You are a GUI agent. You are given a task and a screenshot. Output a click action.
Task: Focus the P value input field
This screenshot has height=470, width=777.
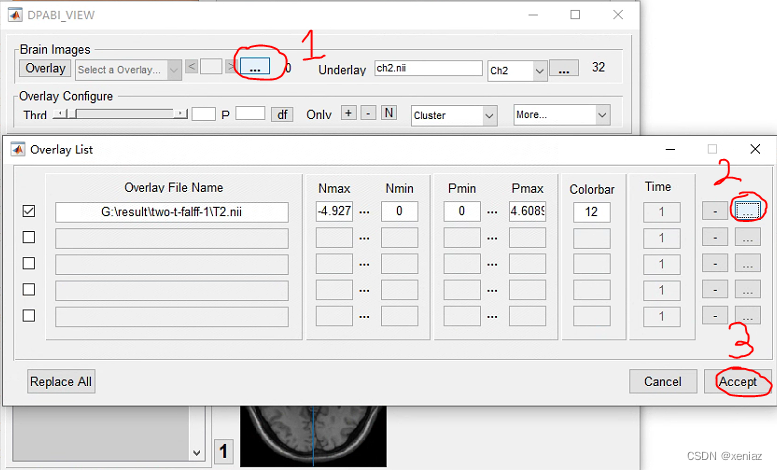click(250, 114)
